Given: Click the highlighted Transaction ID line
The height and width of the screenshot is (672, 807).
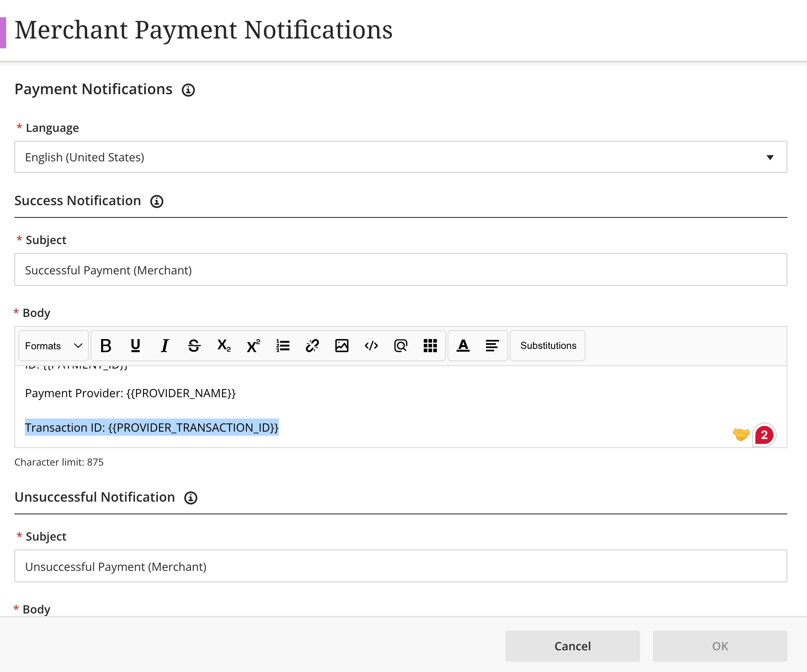Looking at the screenshot, I should click(x=152, y=428).
